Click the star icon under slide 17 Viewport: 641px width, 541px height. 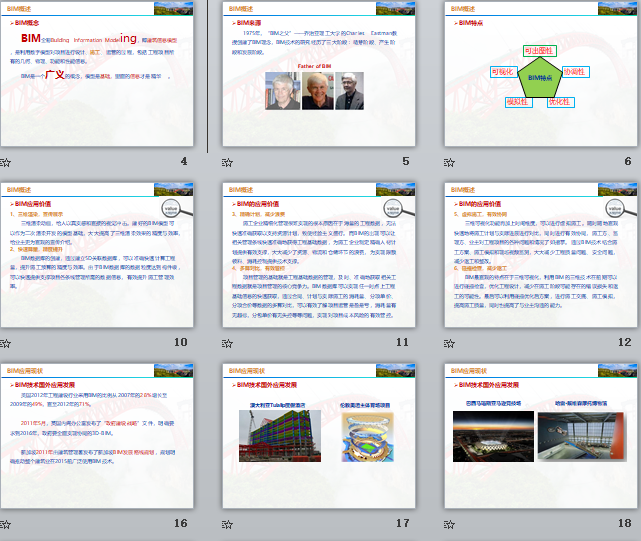click(x=227, y=524)
